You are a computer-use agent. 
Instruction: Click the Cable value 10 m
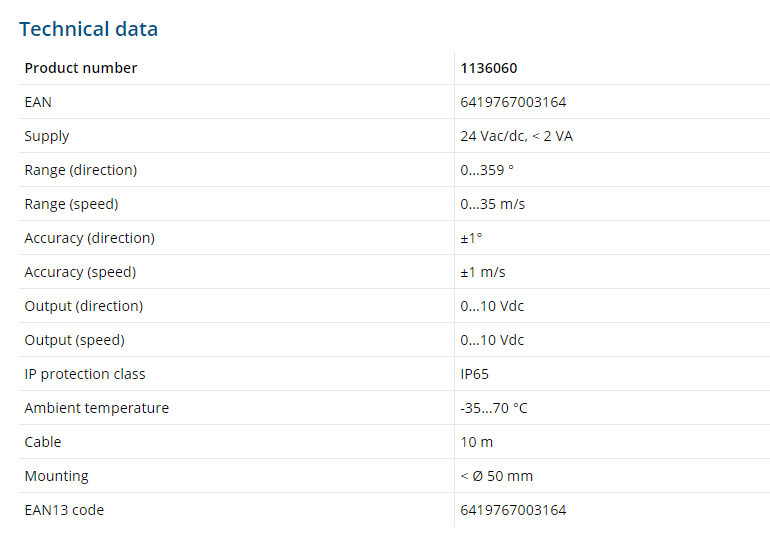[x=476, y=442]
